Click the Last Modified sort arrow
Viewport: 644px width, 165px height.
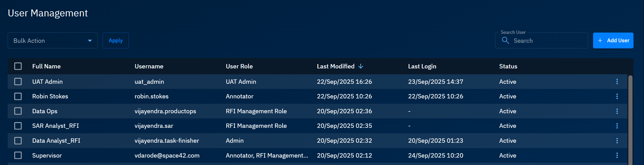pyautogui.click(x=361, y=66)
